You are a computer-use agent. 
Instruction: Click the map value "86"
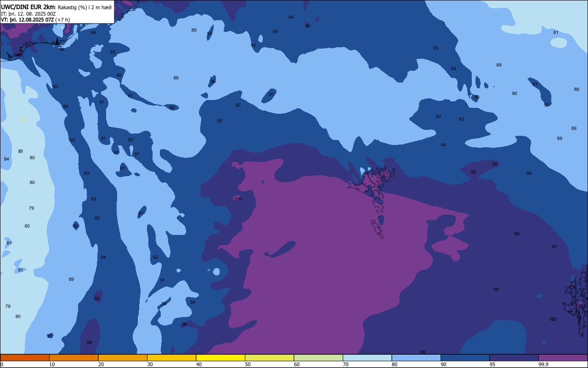[176, 78]
